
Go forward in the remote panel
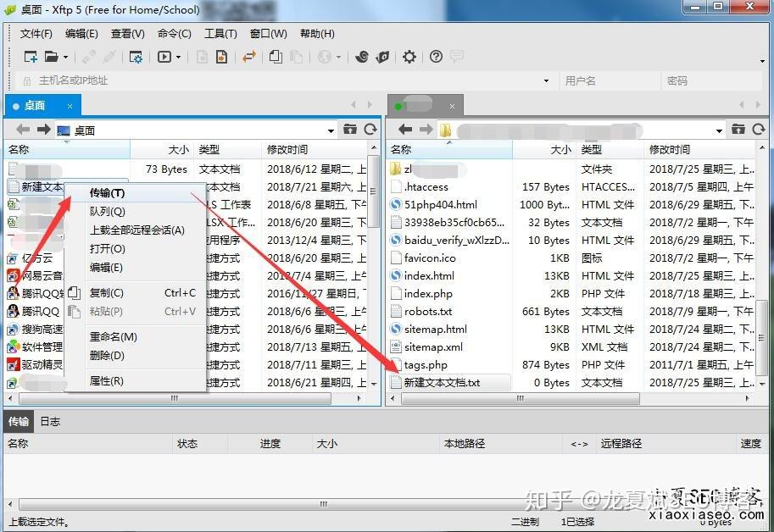coord(426,130)
